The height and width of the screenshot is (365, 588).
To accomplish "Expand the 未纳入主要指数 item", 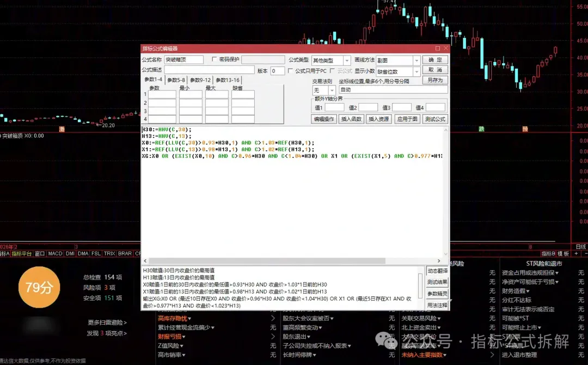I will pos(424,355).
